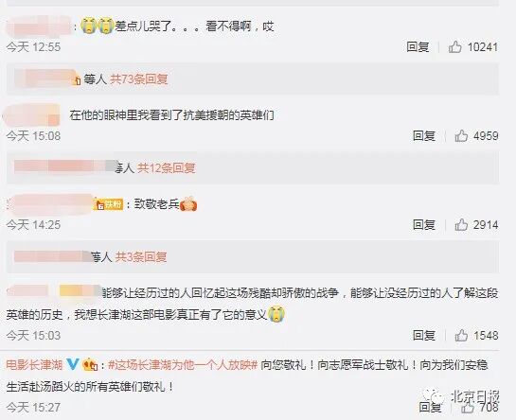Like the 电影长津湖 comment at 15:27
The width and height of the screenshot is (516, 420).
[468, 408]
